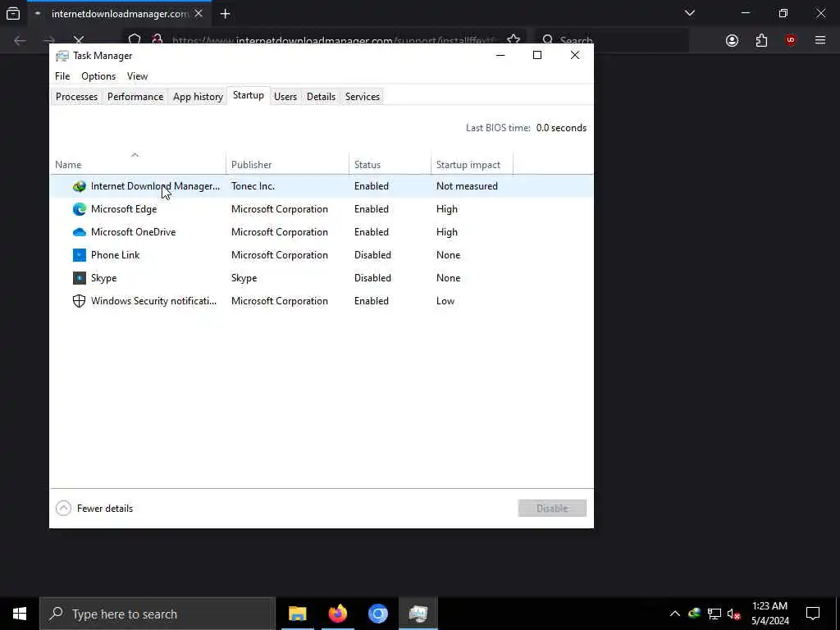Screen dimensions: 840x630
Task: Click Tonec Inc. publisher cell
Action: click(253, 186)
